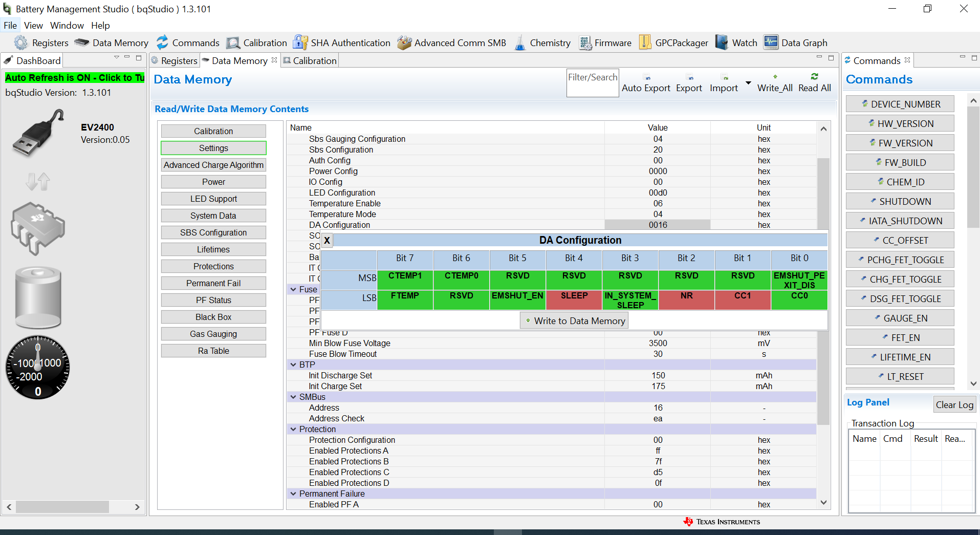The width and height of the screenshot is (980, 535).
Task: Collapse the BTP group
Action: click(x=293, y=365)
